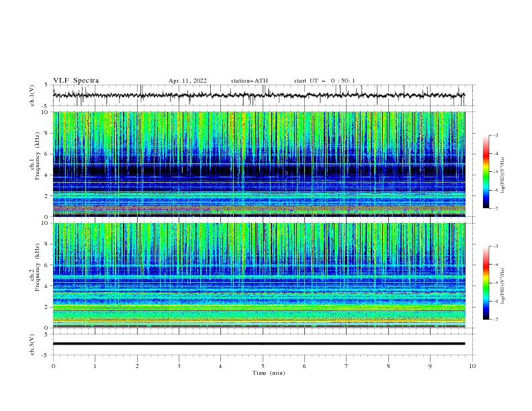Click the ch.2 spectrogram color scale bar
This screenshot has height=411, width=532.
click(x=486, y=283)
